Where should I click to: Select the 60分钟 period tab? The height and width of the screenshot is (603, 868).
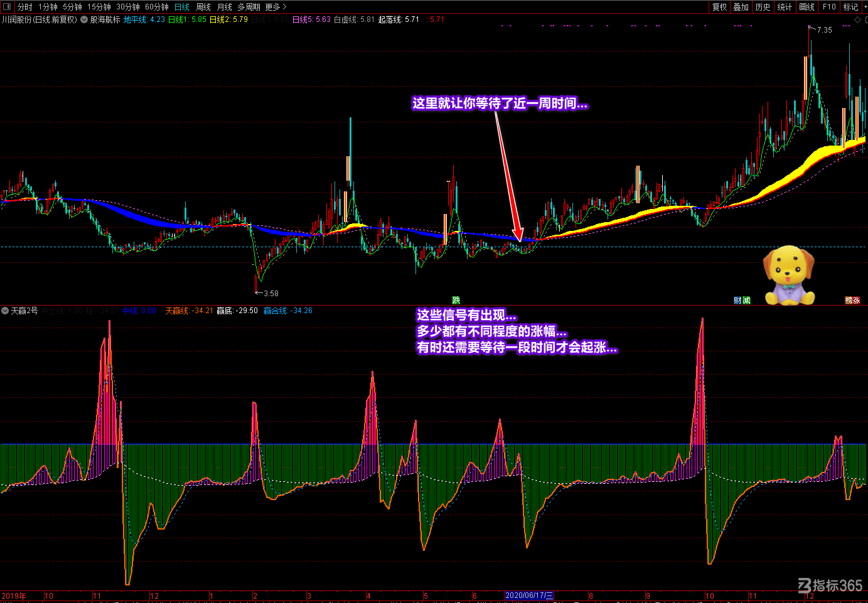click(157, 7)
